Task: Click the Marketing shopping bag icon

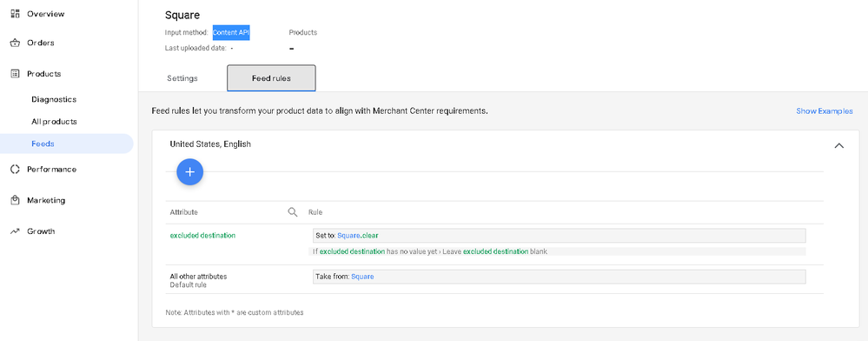Action: tap(15, 200)
